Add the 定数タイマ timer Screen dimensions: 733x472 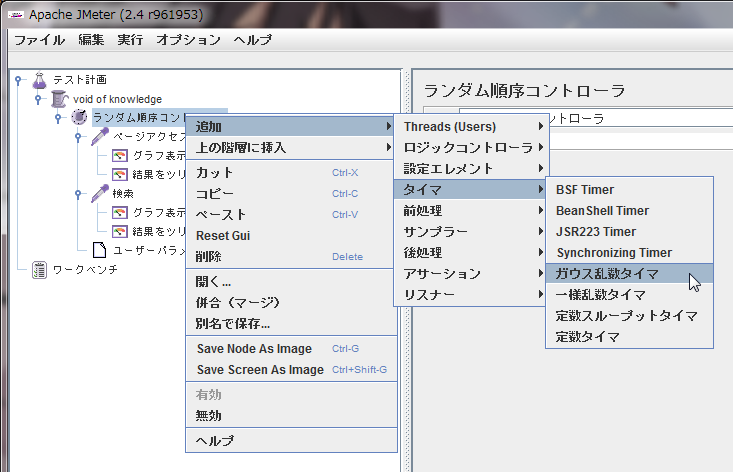629,337
